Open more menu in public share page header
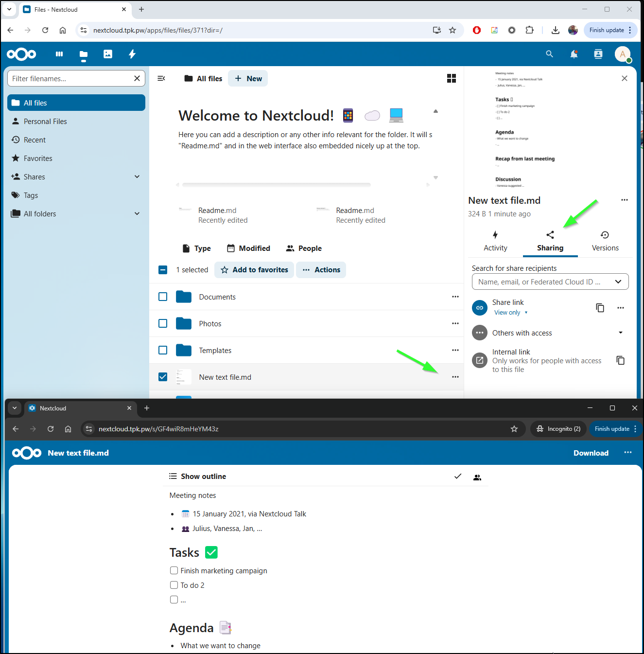The height and width of the screenshot is (654, 644). click(628, 453)
